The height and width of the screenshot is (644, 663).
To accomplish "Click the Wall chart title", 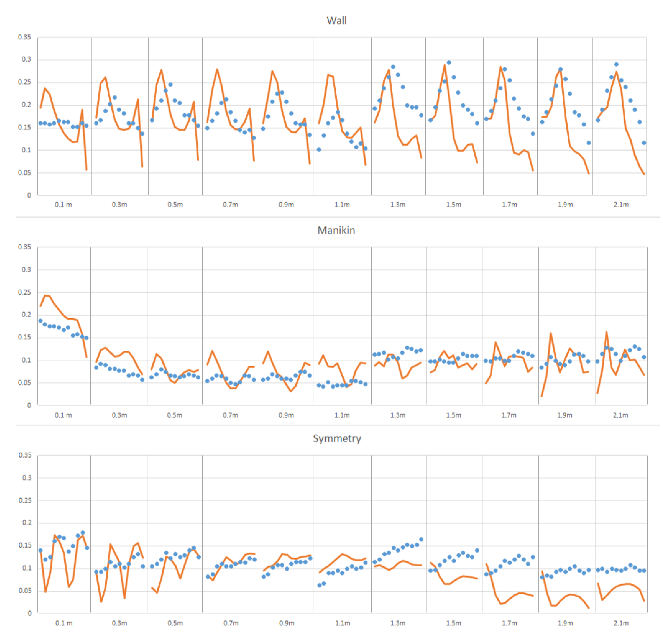I will 336,21.
